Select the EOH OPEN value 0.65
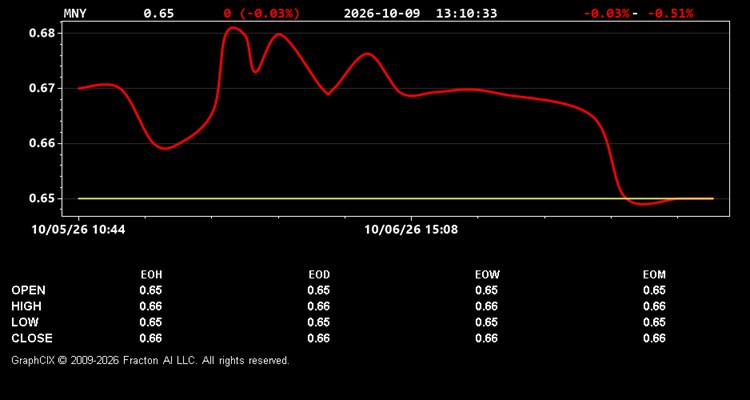 click(151, 290)
